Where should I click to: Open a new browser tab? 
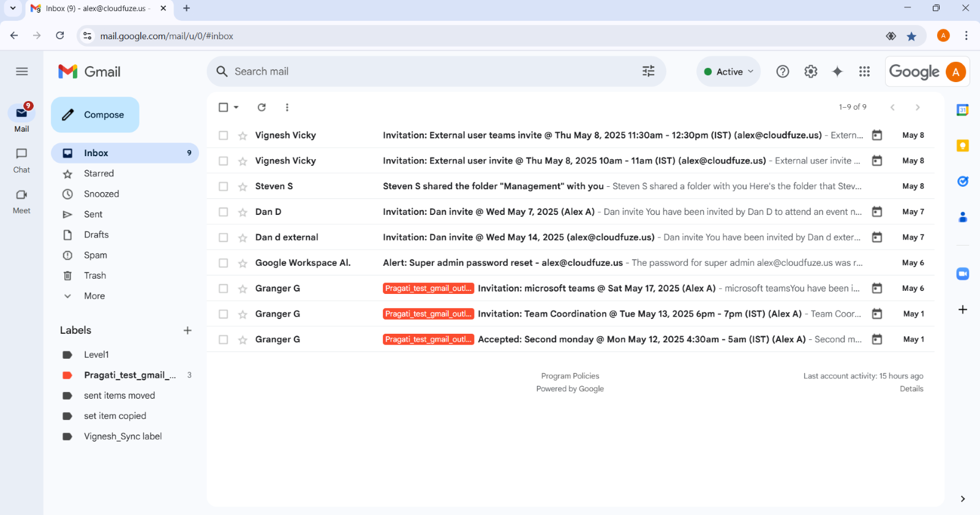[x=186, y=8]
